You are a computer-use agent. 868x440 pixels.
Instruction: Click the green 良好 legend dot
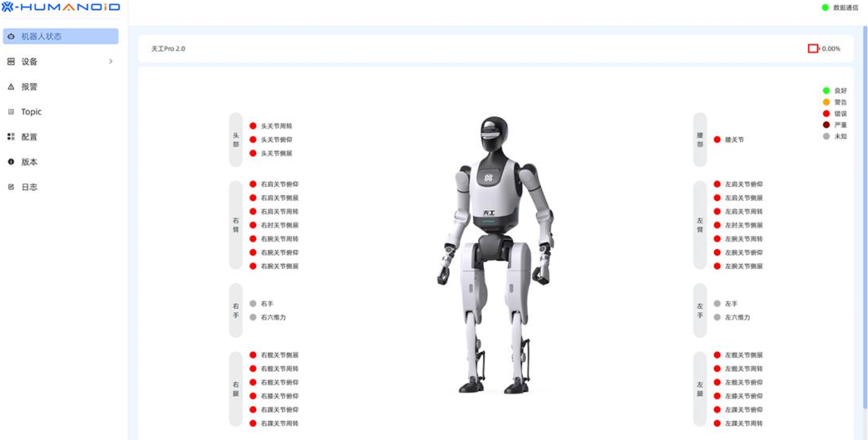826,90
